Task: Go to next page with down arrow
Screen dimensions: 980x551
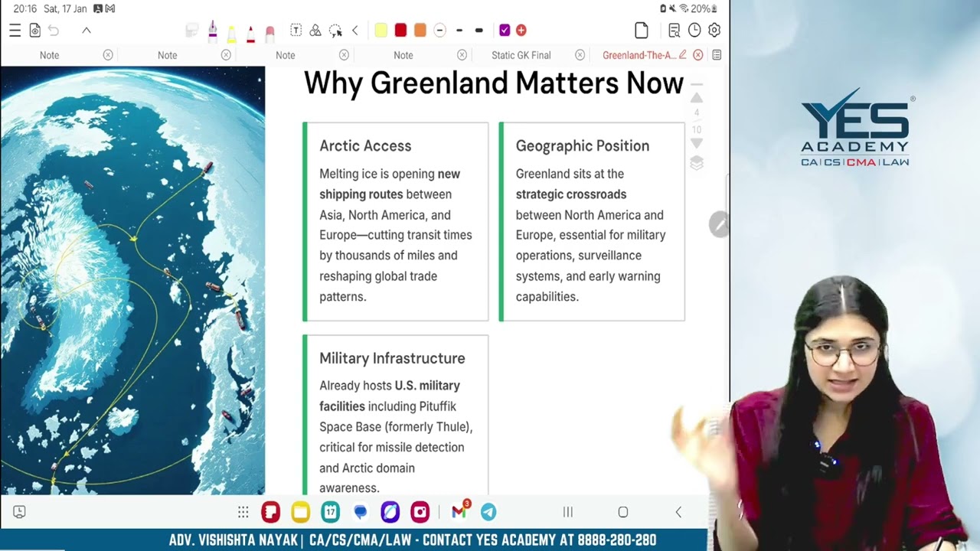Action: pyautogui.click(x=697, y=144)
